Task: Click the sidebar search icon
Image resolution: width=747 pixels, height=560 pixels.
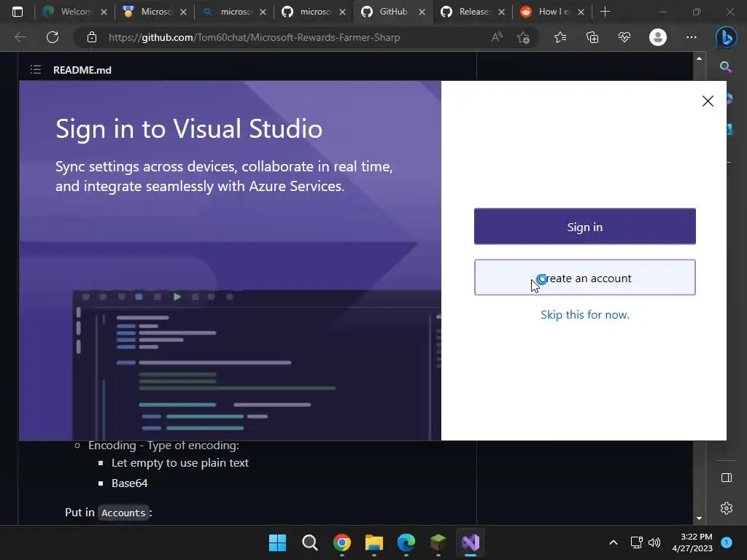Action: tap(726, 67)
